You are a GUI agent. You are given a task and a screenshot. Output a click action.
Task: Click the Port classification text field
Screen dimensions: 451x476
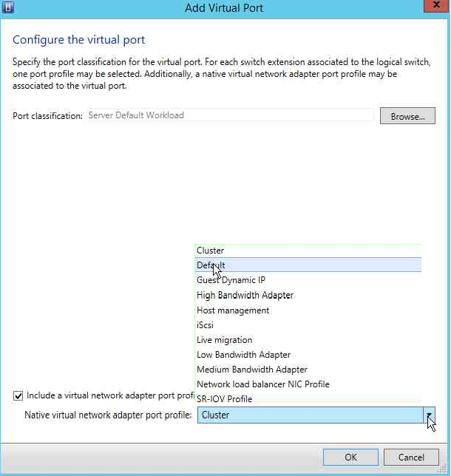pos(231,115)
